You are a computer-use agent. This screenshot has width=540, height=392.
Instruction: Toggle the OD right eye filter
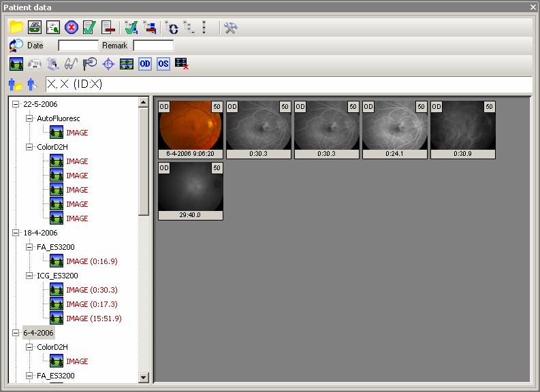pyautogui.click(x=144, y=64)
